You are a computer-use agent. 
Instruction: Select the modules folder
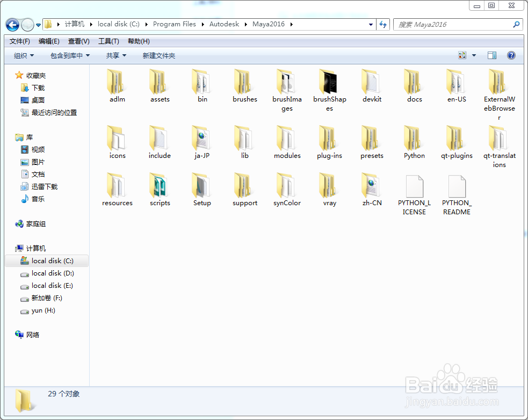287,142
